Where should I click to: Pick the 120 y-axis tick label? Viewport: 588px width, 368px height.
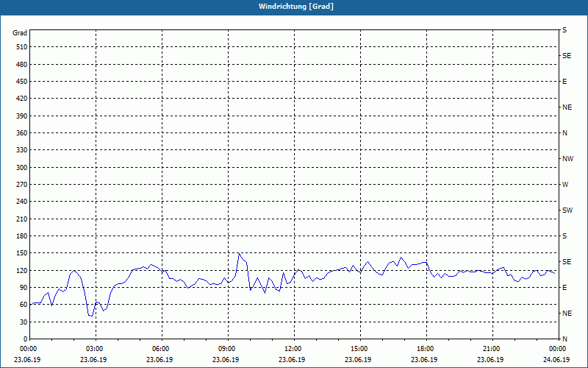22,270
